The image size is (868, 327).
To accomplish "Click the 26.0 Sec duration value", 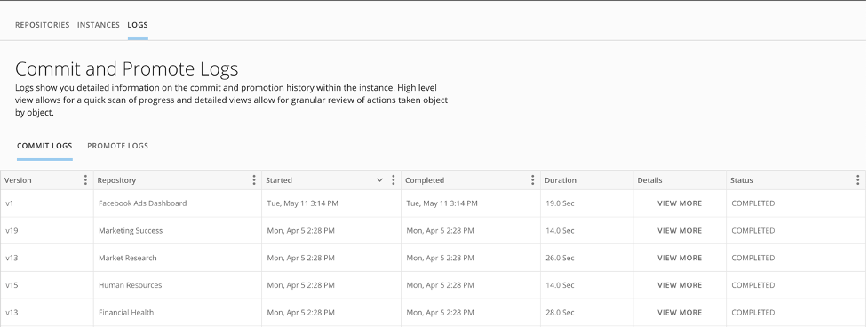I will pyautogui.click(x=561, y=258).
